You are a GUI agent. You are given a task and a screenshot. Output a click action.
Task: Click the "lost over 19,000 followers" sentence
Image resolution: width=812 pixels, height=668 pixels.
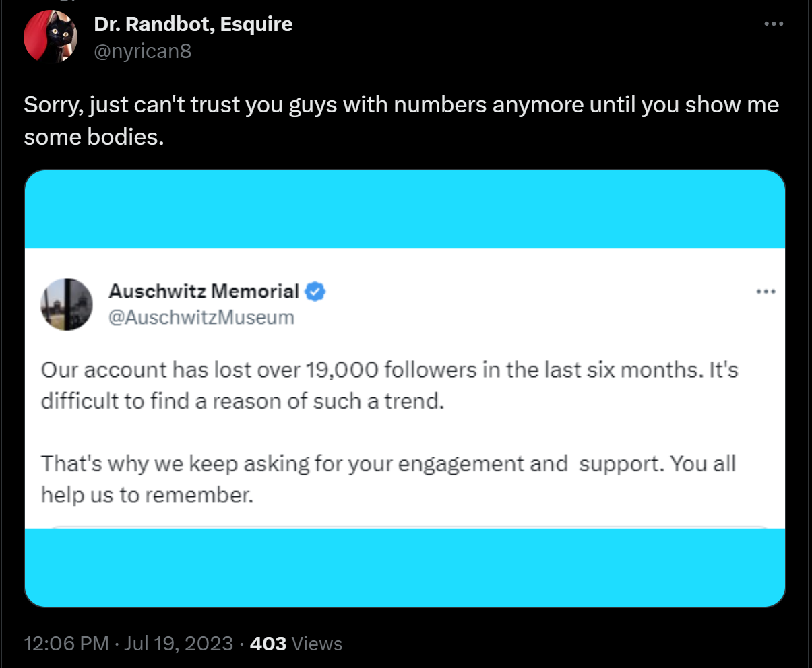coord(389,370)
